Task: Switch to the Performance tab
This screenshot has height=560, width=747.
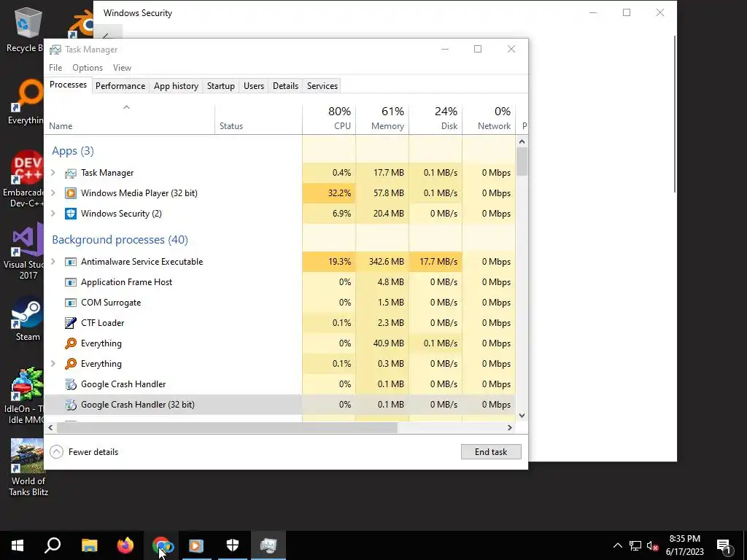Action: point(120,86)
